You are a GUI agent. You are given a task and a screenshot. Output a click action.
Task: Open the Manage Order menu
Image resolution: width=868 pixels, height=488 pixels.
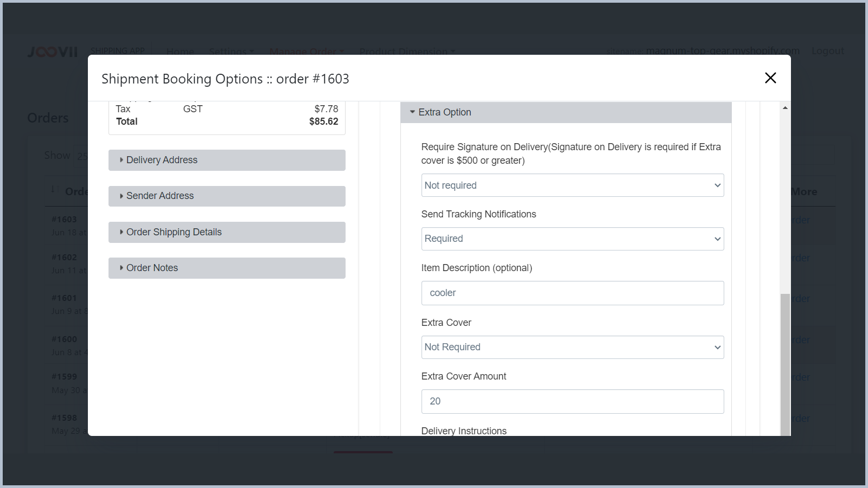(x=307, y=52)
